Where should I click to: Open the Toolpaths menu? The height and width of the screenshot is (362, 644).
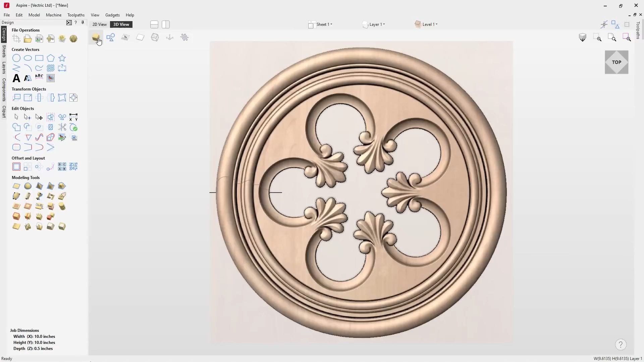[76, 15]
